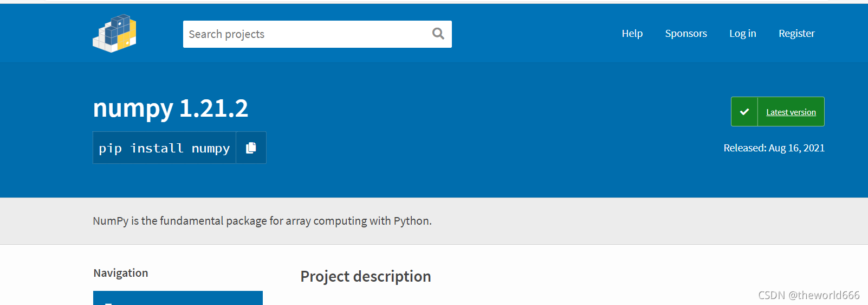
Task: Copy the pip command with the clipboard icon
Action: coord(251,148)
